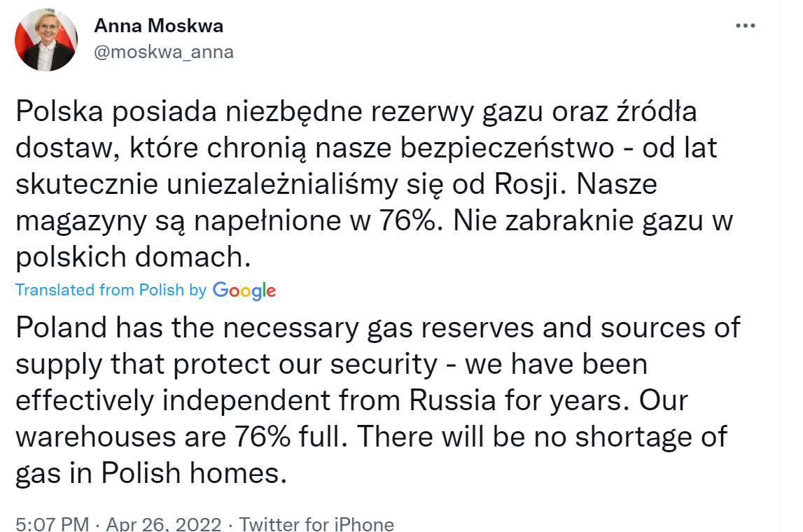Open the Anna Moskwa display name link
Image resolution: width=803 pixels, height=532 pixels.
point(159,26)
